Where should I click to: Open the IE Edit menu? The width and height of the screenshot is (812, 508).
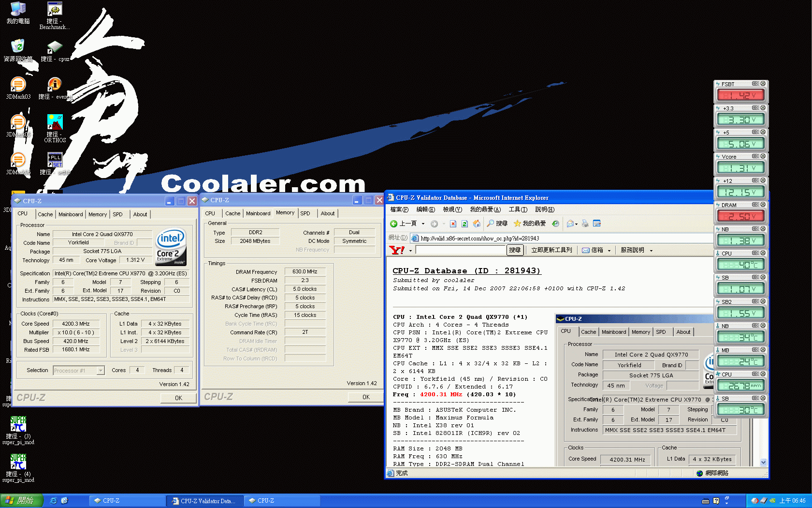click(425, 209)
